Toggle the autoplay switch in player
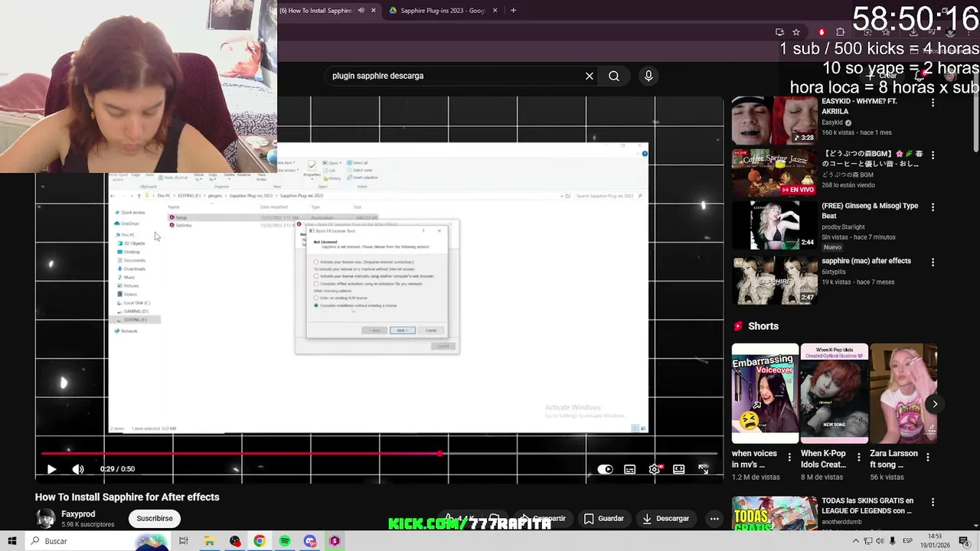Screen dimensions: 980x551 pyautogui.click(x=605, y=469)
